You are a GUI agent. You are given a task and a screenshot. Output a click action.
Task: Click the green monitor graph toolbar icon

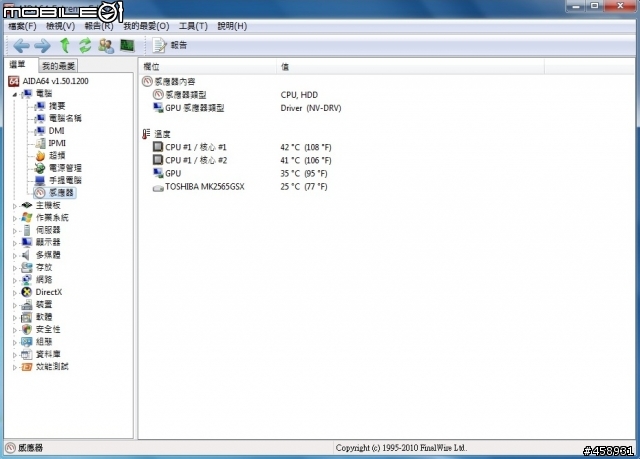pos(127,45)
